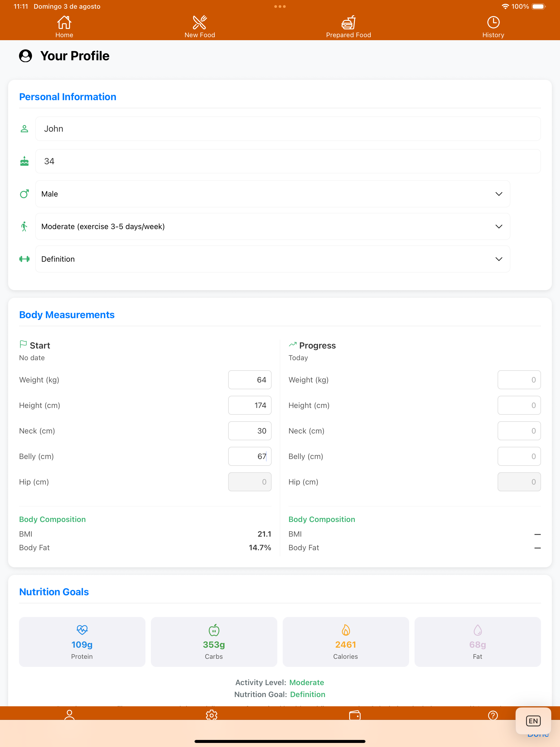Edit Start neck field 30

tap(250, 431)
